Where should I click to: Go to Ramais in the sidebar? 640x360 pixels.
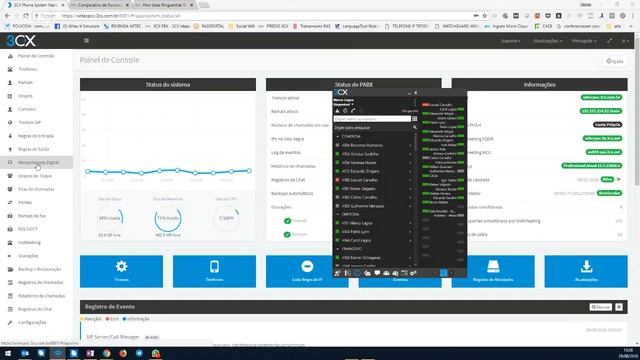pos(25,82)
